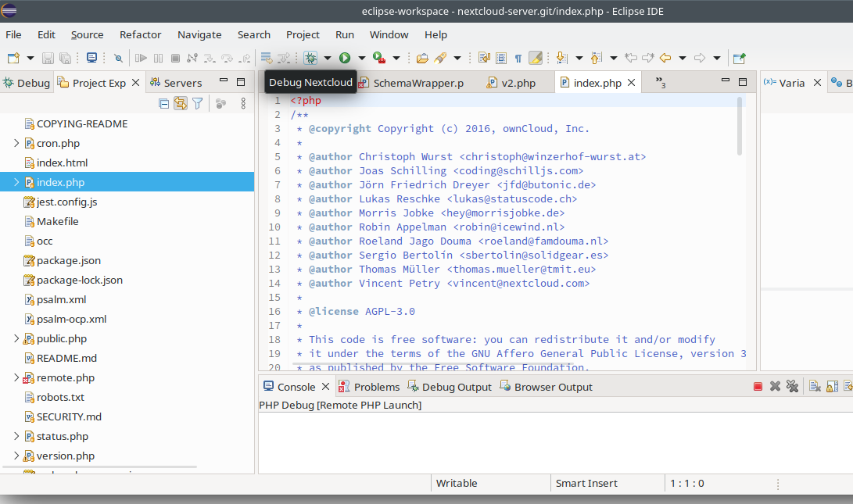Expand the cron.php tree node
The width and height of the screenshot is (853, 504).
coord(16,143)
